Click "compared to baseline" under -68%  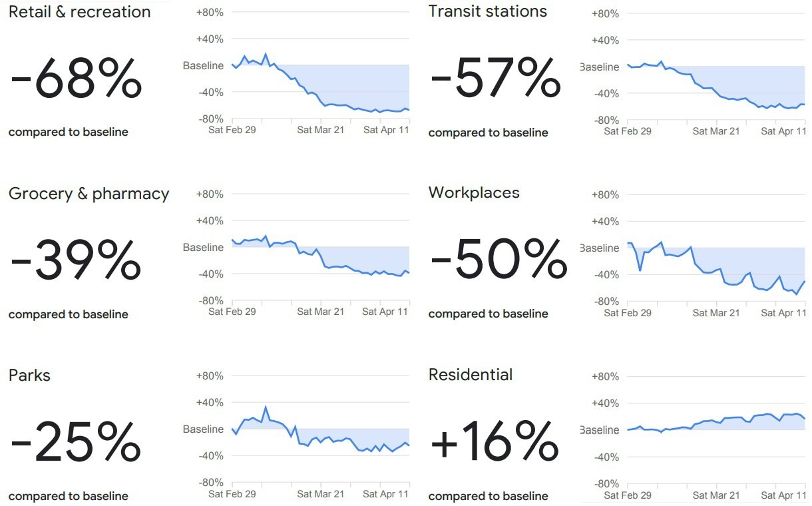point(69,132)
